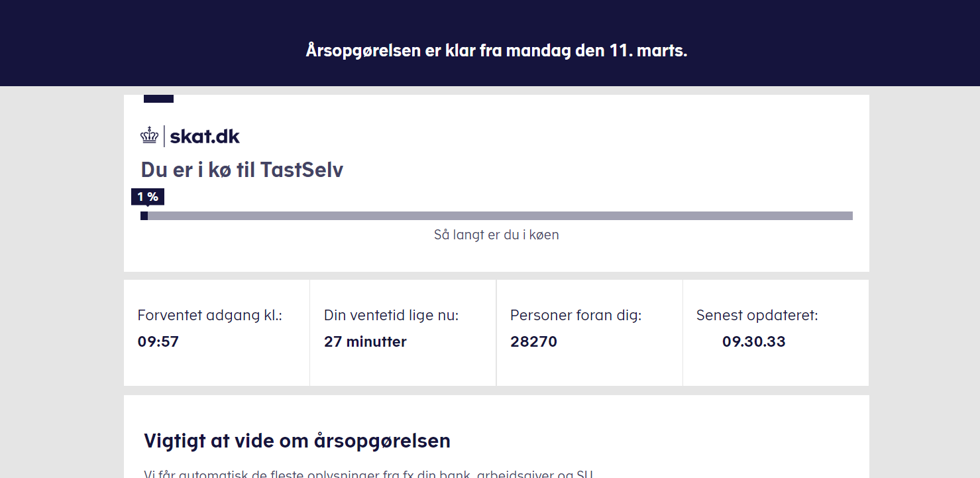Click the "Din ventetid lige nu:" label

coord(391,316)
